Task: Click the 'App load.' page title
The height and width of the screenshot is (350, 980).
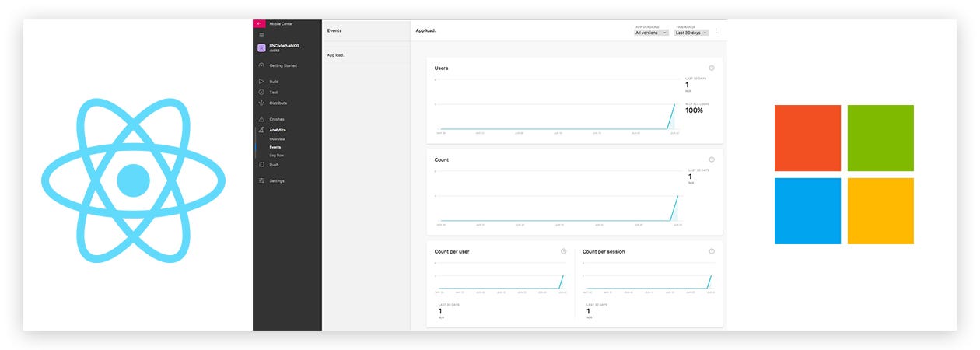Action: (425, 30)
